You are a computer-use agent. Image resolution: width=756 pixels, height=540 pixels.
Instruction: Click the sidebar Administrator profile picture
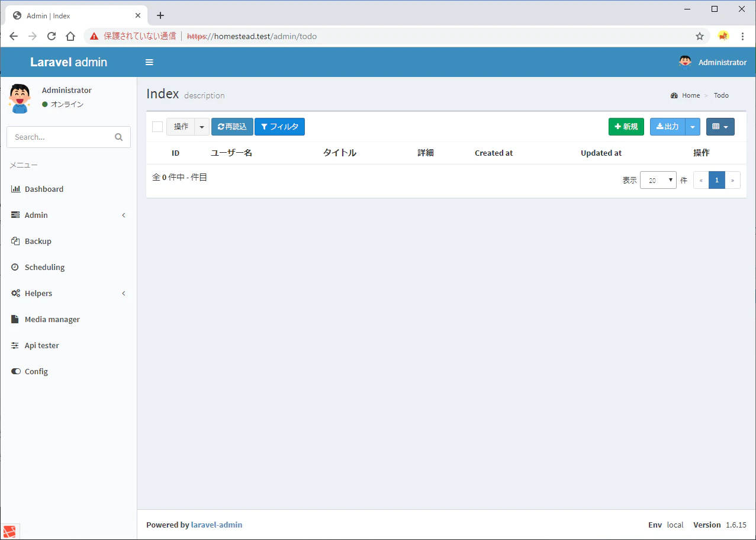(20, 98)
